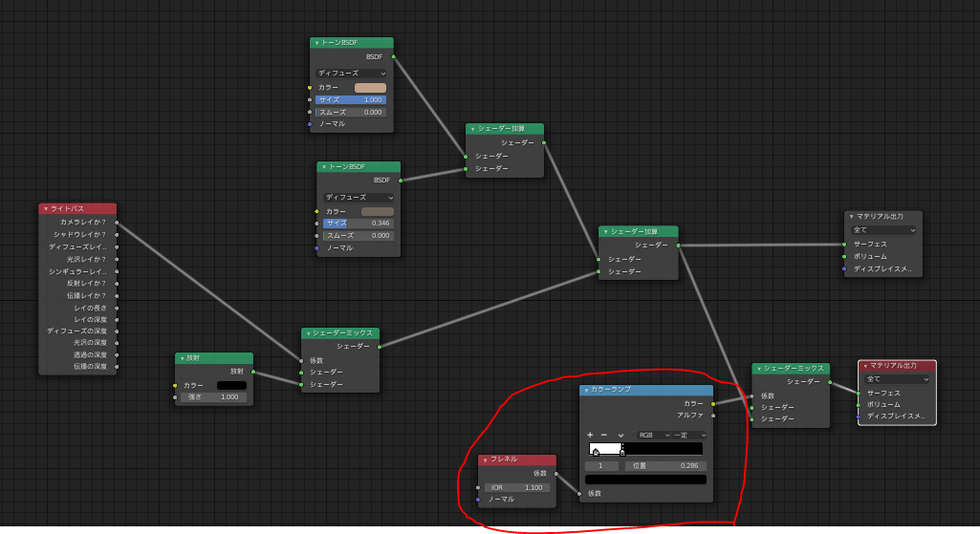This screenshot has height=534, width=980.
Task: Collapse the トーンBSDF node with サイズ 1.000
Action: tap(316, 43)
